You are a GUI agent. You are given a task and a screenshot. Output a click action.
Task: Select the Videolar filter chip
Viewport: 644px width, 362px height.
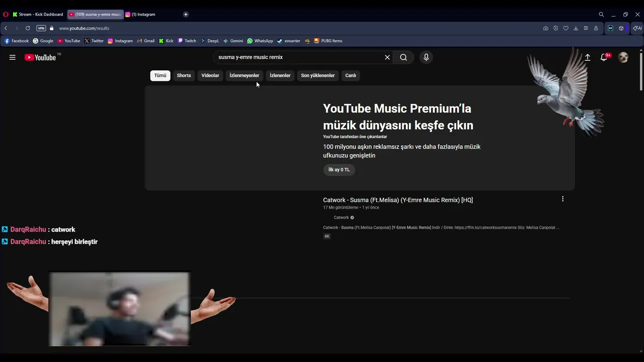(x=210, y=75)
